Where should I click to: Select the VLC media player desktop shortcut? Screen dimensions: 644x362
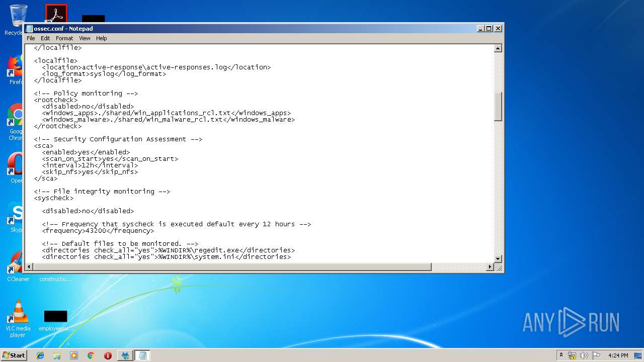[x=18, y=319]
